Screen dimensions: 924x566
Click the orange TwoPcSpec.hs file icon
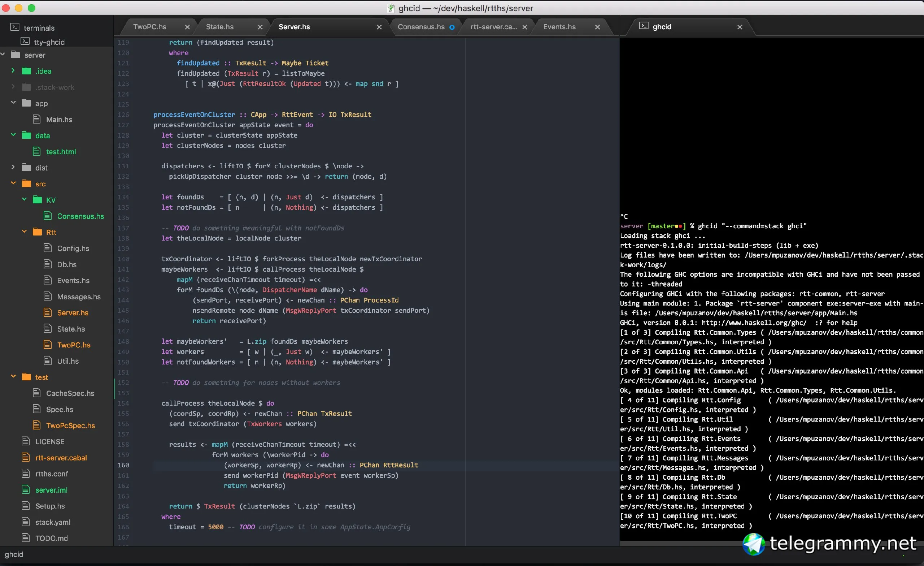tap(36, 425)
